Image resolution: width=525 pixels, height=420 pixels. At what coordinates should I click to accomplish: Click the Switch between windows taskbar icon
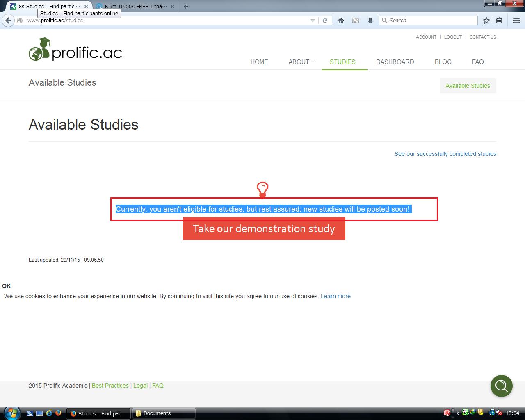pos(30,413)
